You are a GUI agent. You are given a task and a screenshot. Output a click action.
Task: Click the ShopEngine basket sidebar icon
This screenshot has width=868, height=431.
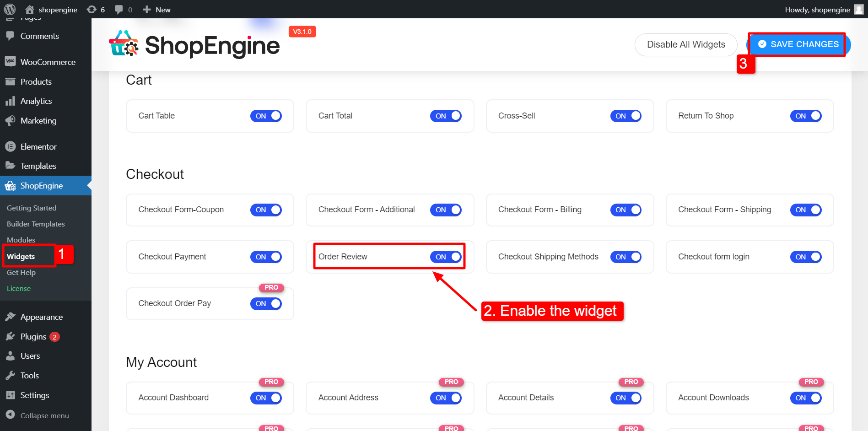(10, 186)
